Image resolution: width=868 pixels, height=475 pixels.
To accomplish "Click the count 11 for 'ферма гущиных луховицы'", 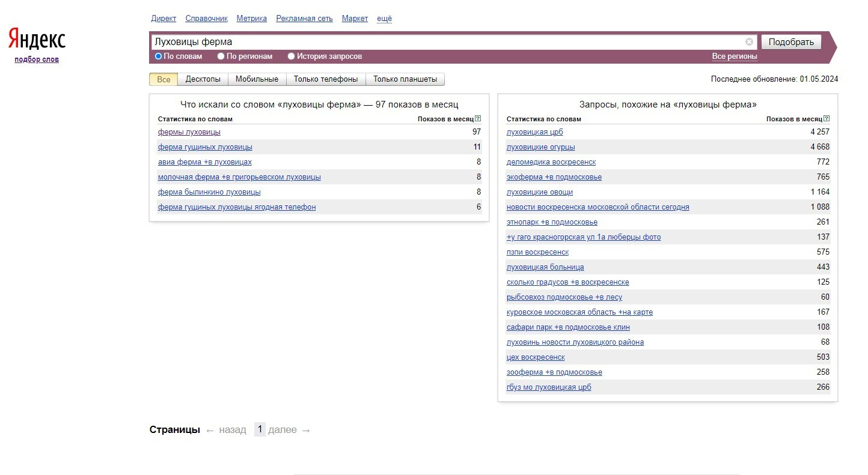I will pos(477,147).
